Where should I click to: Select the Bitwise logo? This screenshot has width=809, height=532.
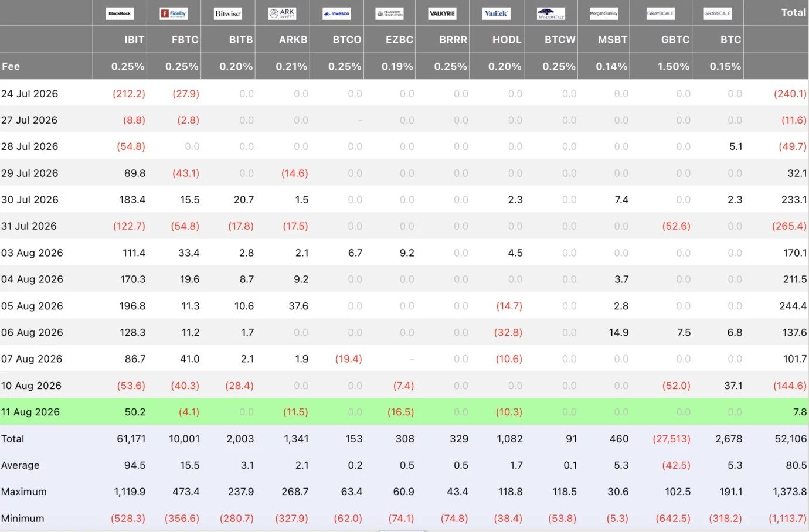227,13
